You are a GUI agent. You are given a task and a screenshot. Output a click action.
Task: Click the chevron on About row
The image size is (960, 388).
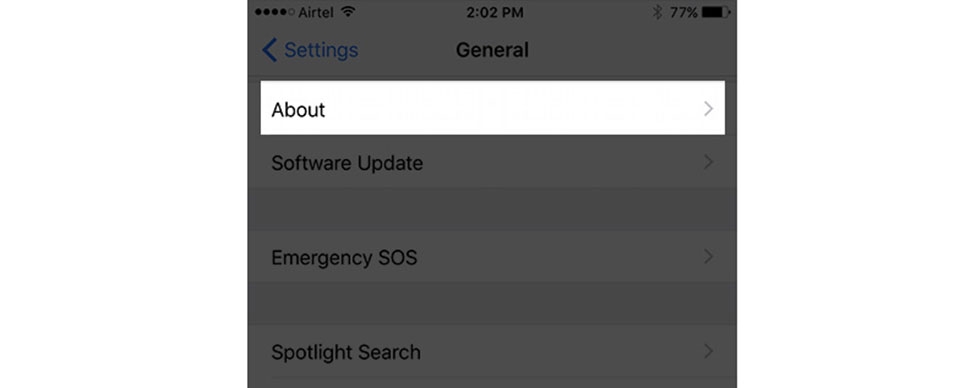click(x=708, y=109)
